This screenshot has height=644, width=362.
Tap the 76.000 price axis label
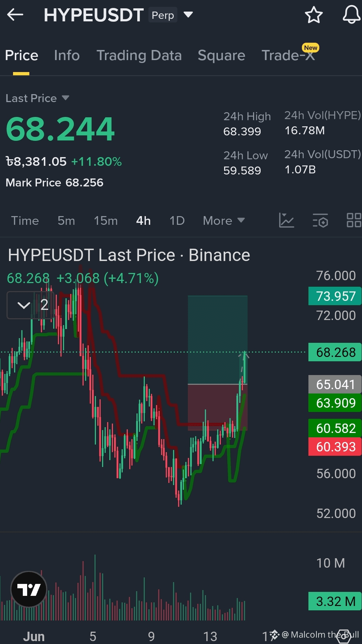click(x=336, y=276)
